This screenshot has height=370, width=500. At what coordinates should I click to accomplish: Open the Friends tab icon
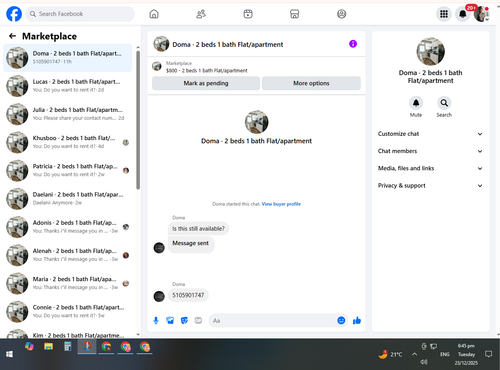coord(201,14)
